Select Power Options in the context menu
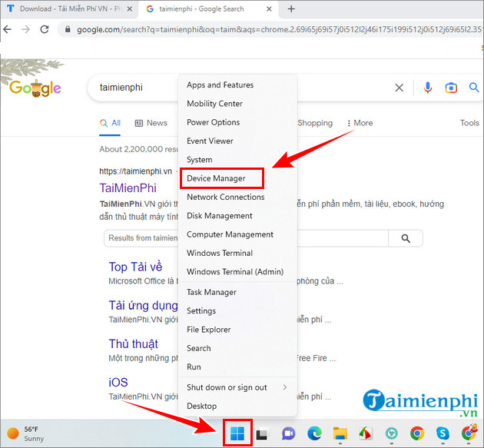484x448 pixels. (237, 122)
